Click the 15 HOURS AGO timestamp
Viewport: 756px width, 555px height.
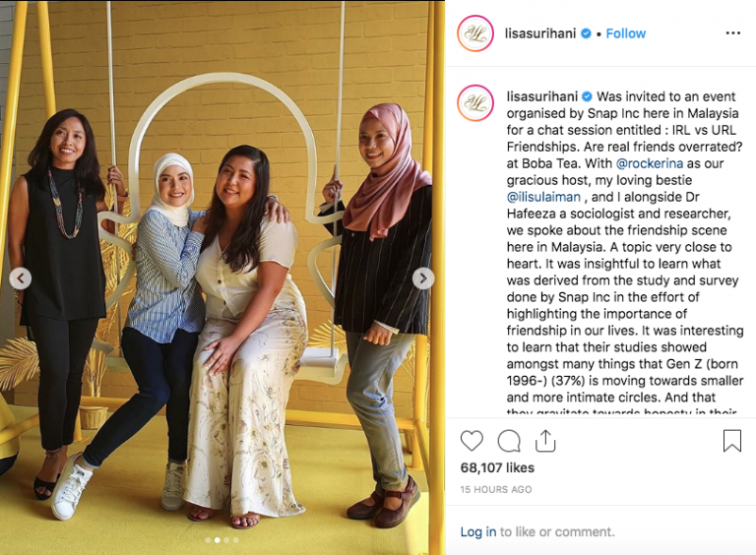(496, 489)
